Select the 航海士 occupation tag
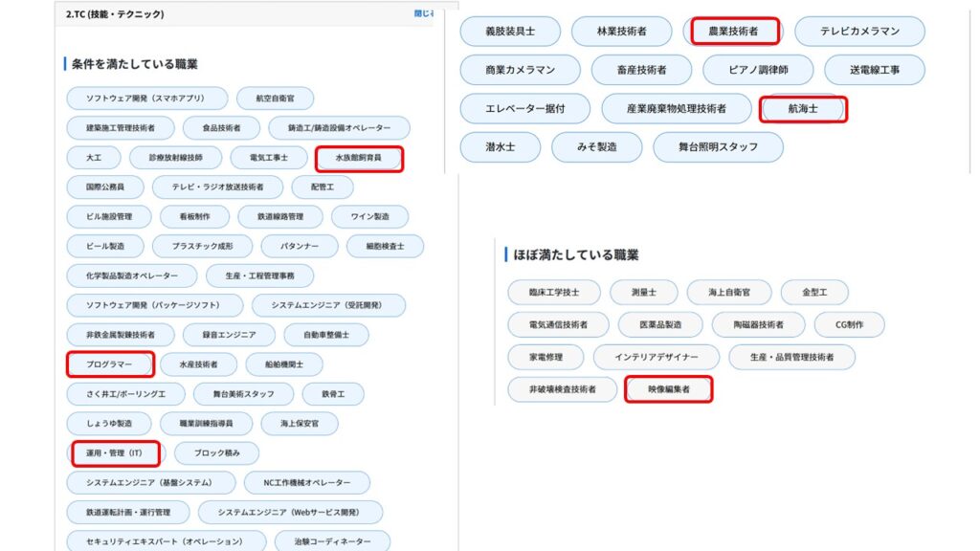The image size is (980, 551). coord(803,109)
